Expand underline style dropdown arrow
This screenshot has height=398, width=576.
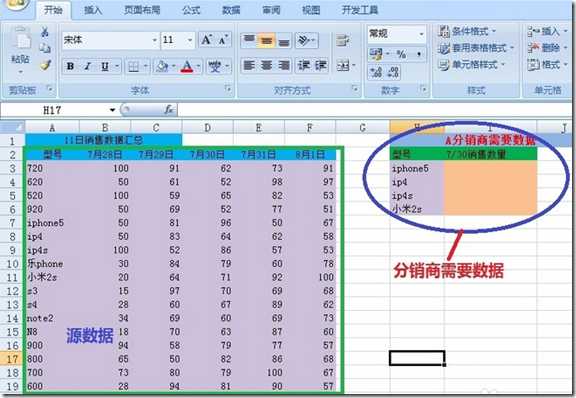(x=117, y=67)
